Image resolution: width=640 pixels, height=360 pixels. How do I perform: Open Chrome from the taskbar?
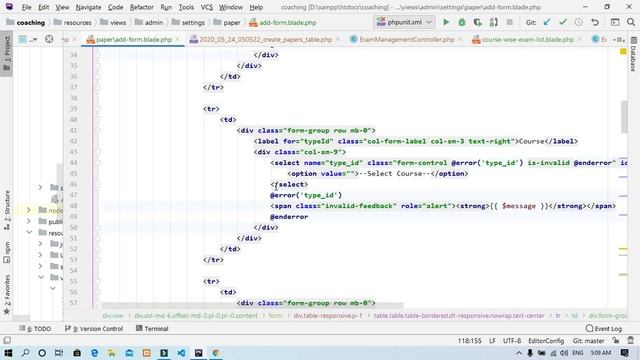(216, 353)
